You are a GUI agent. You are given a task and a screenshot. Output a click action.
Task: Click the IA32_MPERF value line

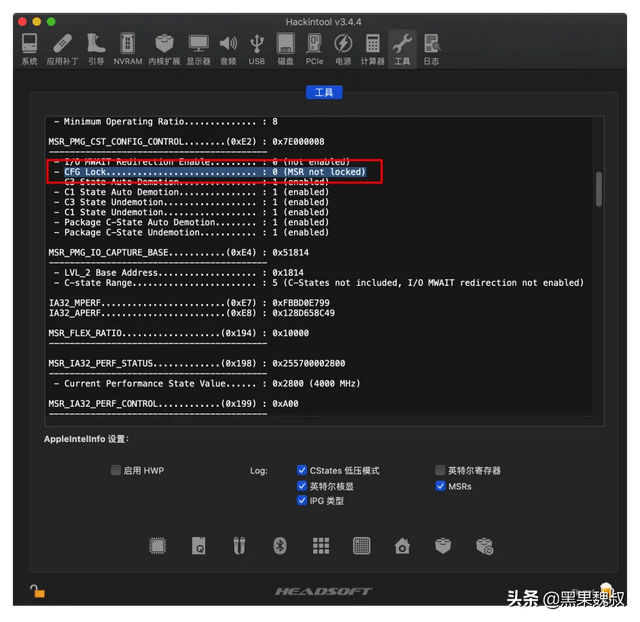189,303
